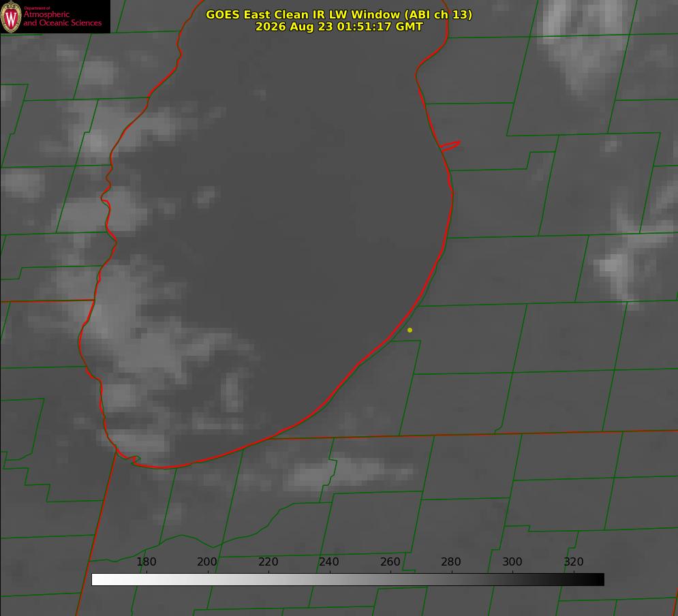Click the University of Wisconsin crest logo
Image resolution: width=678 pixels, height=616 pixels.
coord(11,16)
